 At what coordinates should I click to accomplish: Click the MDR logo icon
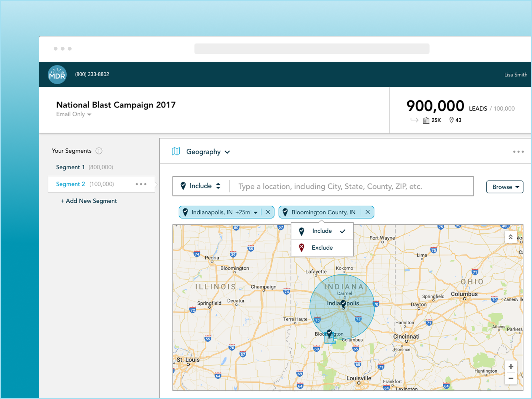click(57, 74)
